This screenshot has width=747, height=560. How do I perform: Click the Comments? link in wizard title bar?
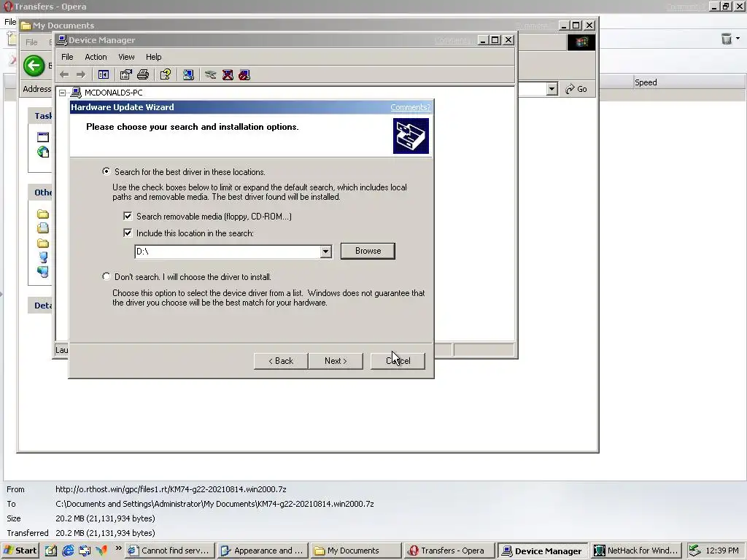(410, 107)
